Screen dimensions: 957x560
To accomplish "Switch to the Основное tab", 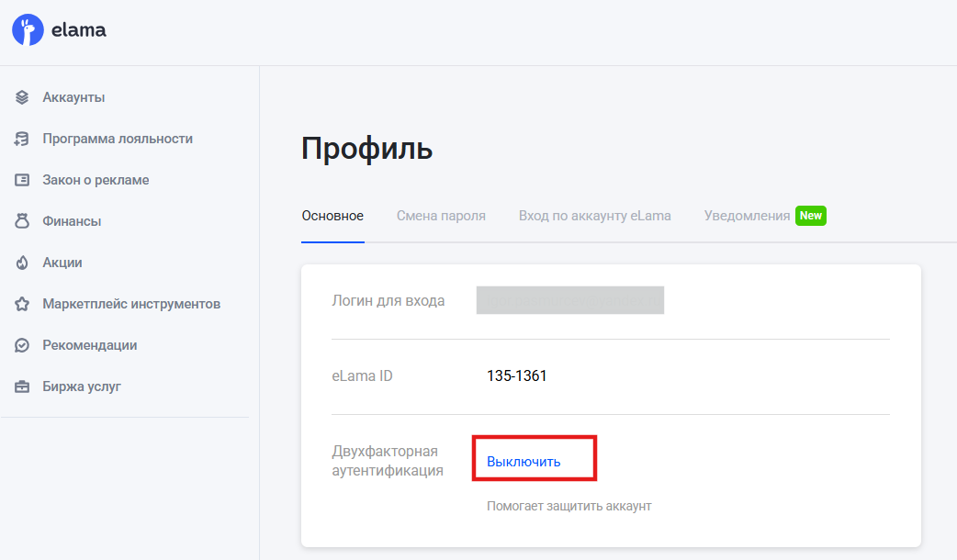I will click(332, 216).
